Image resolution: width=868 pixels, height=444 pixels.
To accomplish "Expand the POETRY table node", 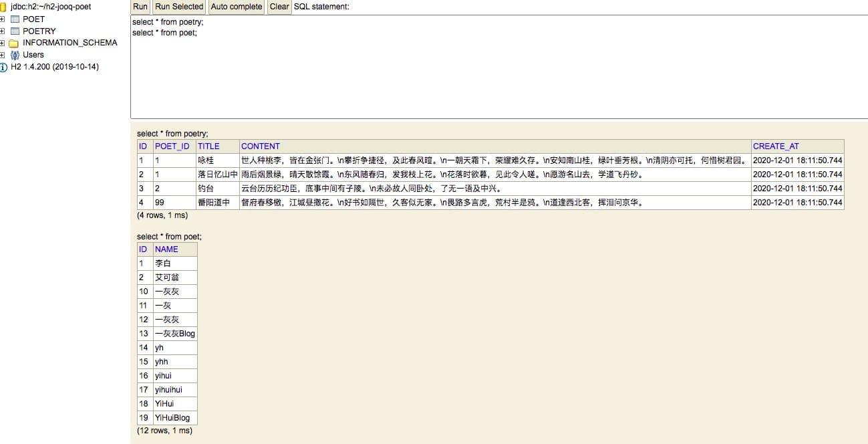I will tap(3, 31).
